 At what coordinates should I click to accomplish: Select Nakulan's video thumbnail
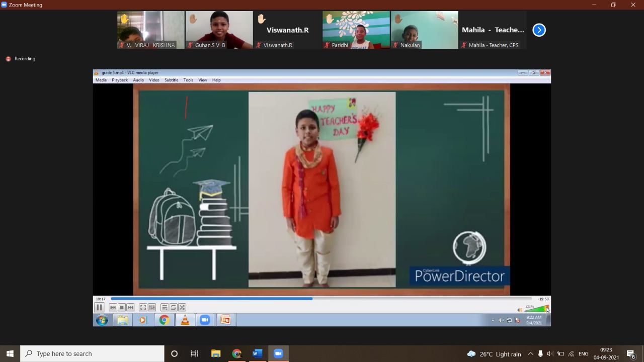pos(425,30)
